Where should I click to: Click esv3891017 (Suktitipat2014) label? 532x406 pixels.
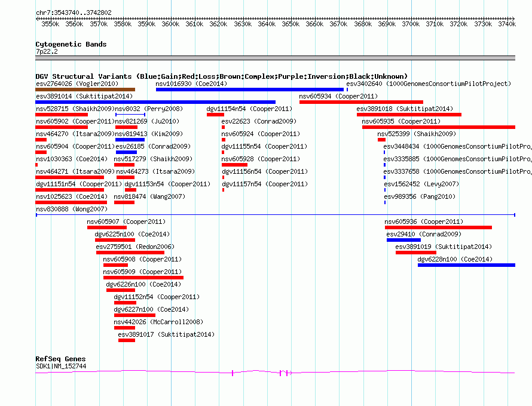pyautogui.click(x=166, y=334)
